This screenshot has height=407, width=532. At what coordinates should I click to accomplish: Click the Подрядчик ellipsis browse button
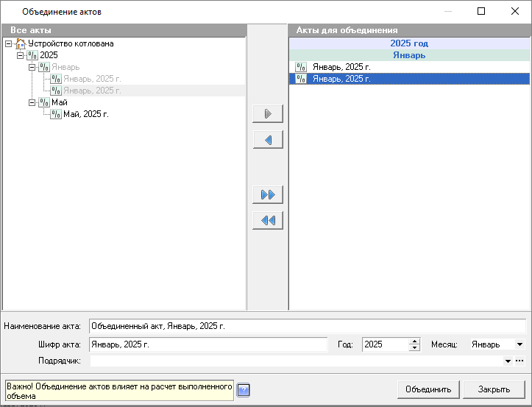(519, 361)
